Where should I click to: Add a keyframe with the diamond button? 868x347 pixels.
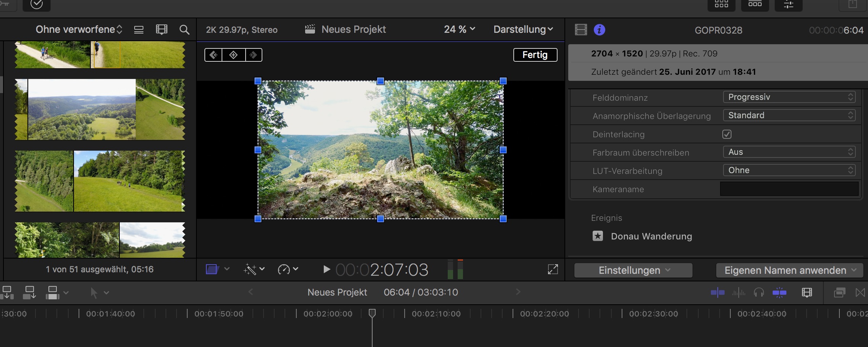coord(233,55)
